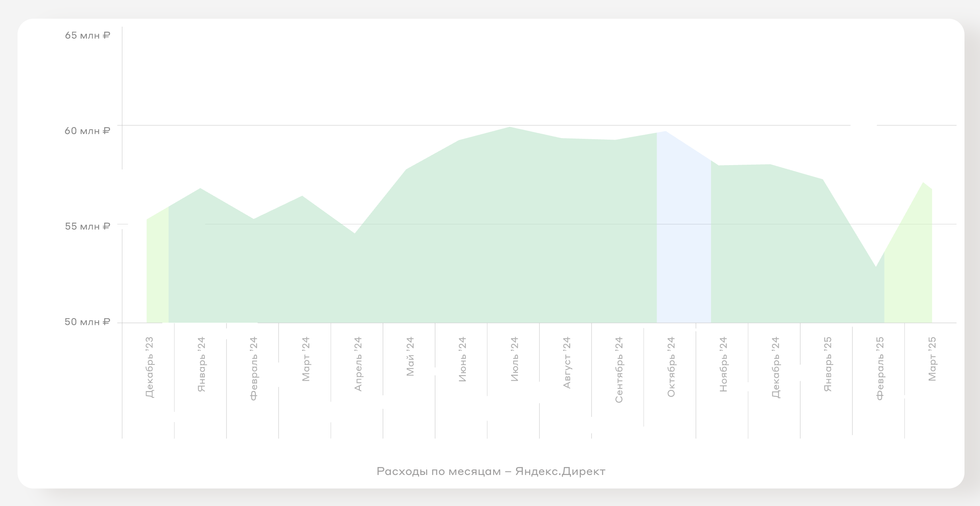The width and height of the screenshot is (980, 506).
Task: Select the Март '25 axis label
Action: pyautogui.click(x=932, y=359)
